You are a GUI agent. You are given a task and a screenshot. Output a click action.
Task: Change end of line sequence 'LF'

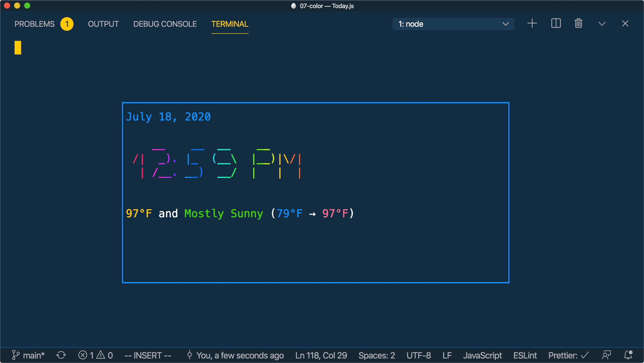[447, 355]
